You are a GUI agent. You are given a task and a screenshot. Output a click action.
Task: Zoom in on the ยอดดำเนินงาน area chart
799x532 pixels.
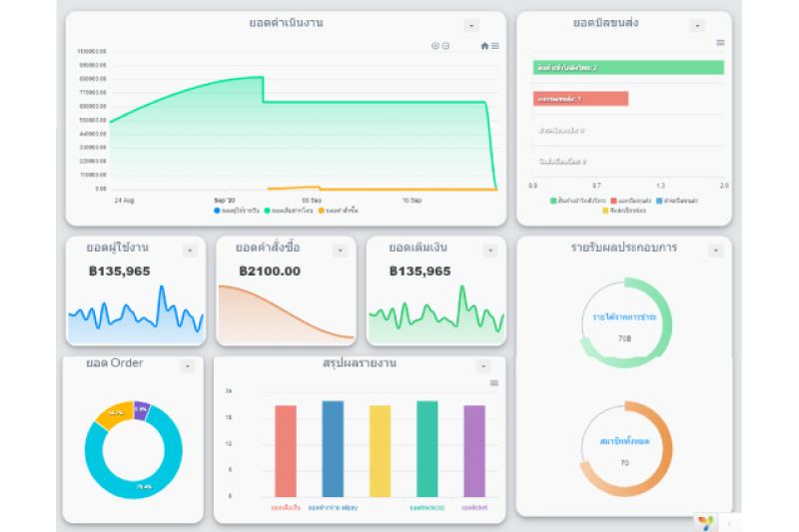tap(435, 46)
